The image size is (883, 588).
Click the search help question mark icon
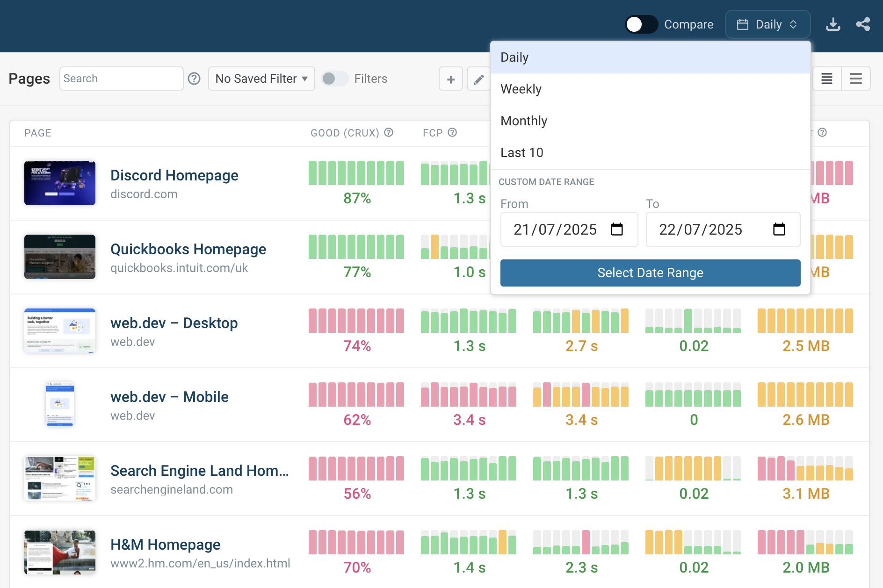(194, 79)
